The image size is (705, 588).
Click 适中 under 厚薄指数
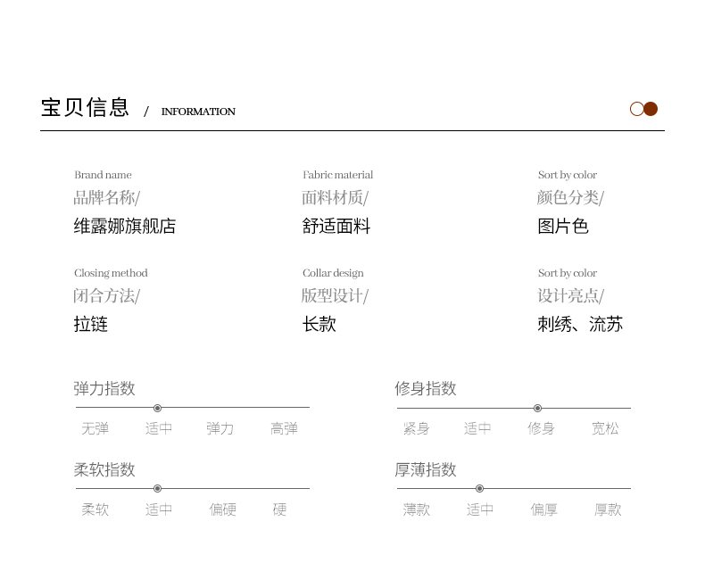(x=480, y=509)
